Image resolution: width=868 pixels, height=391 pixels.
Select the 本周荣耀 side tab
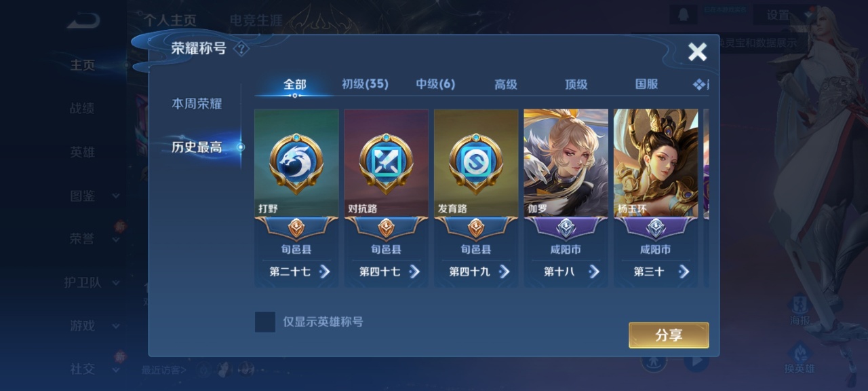(x=197, y=104)
